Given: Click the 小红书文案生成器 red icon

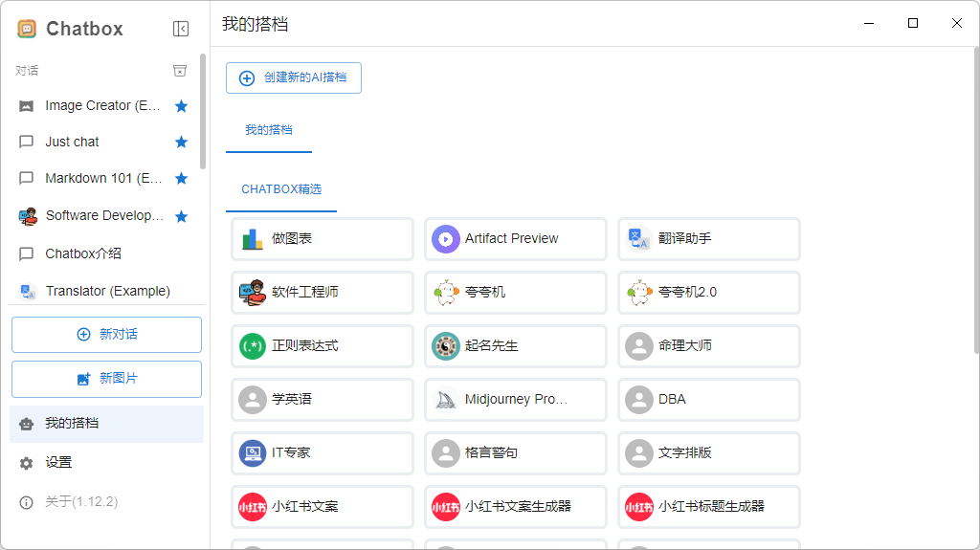Looking at the screenshot, I should click(446, 507).
